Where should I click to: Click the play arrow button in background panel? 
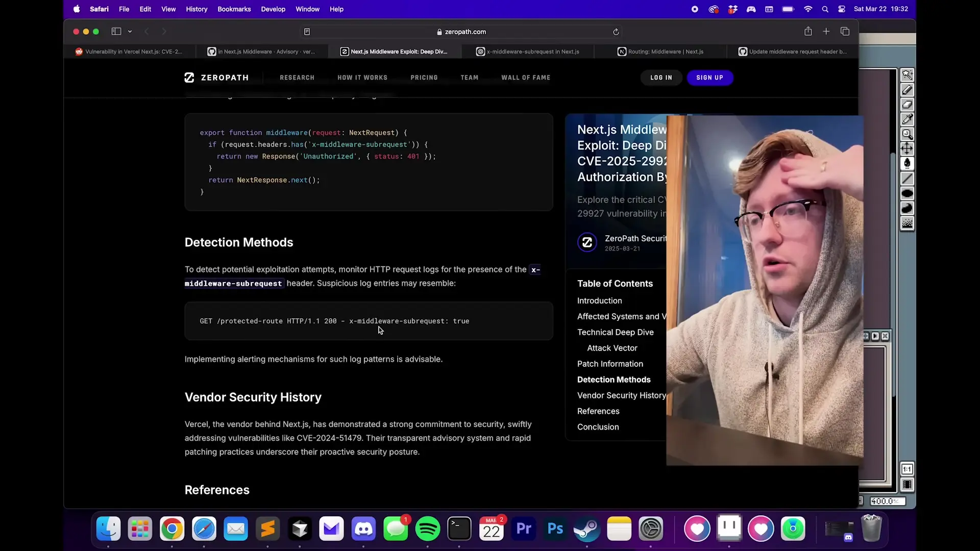(x=875, y=336)
